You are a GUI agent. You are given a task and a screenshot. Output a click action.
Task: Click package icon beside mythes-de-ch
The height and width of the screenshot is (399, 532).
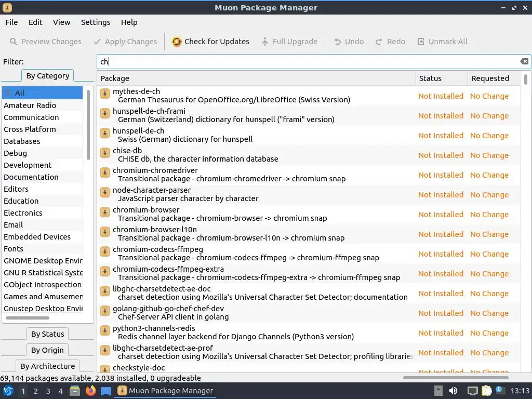tap(105, 94)
